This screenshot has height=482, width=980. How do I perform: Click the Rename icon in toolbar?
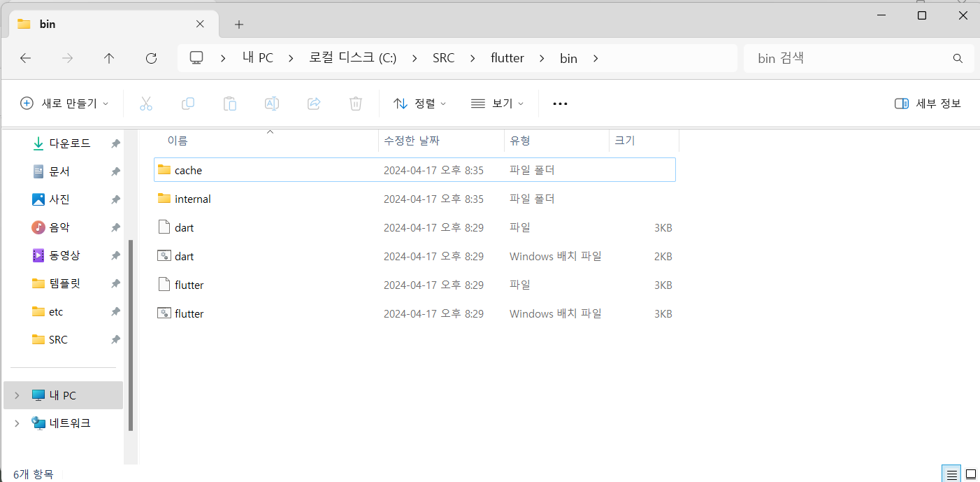(x=271, y=104)
